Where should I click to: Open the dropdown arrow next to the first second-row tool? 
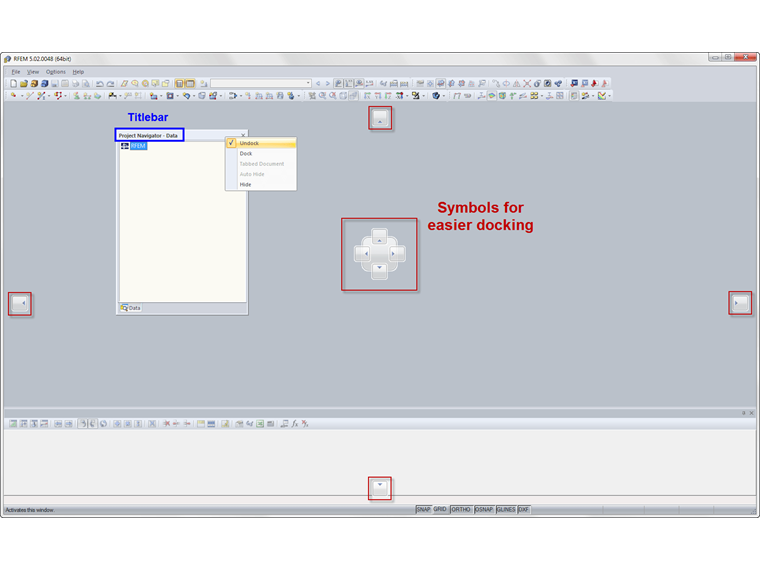[x=22, y=96]
